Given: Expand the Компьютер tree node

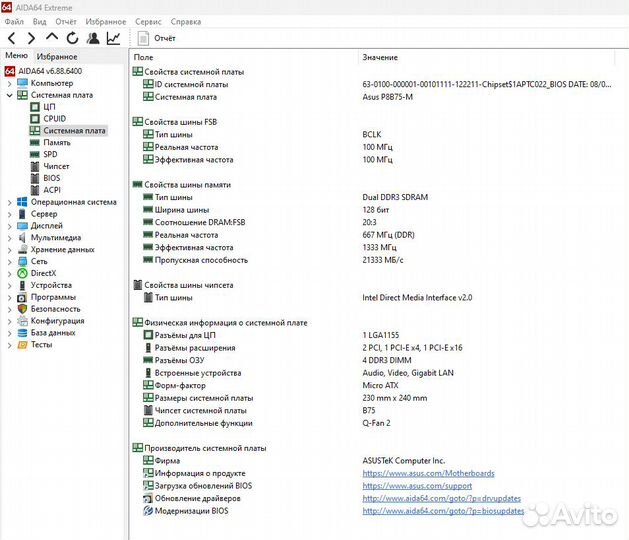Looking at the screenshot, I should (10, 83).
